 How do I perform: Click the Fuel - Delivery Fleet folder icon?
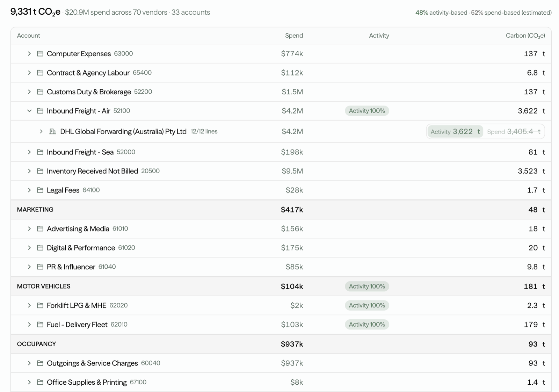[x=40, y=325]
